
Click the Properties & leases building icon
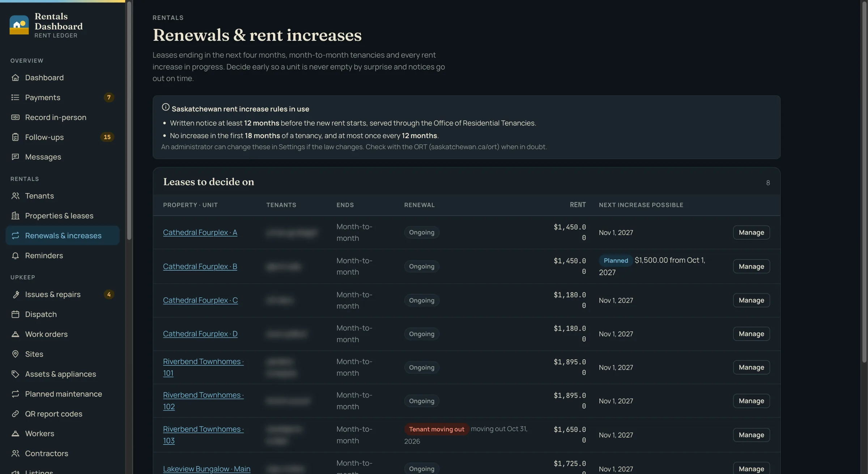pyautogui.click(x=15, y=215)
